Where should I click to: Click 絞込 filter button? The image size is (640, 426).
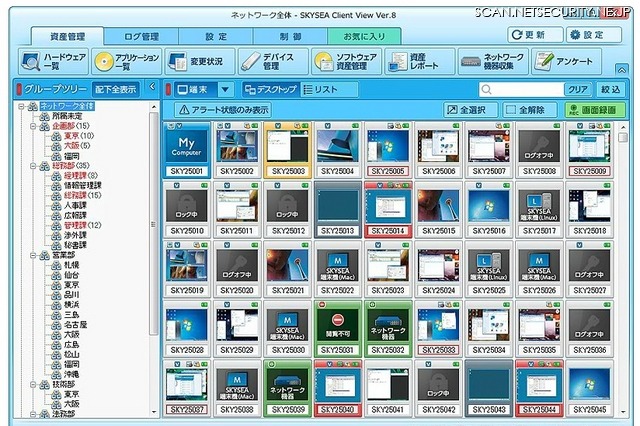point(611,89)
